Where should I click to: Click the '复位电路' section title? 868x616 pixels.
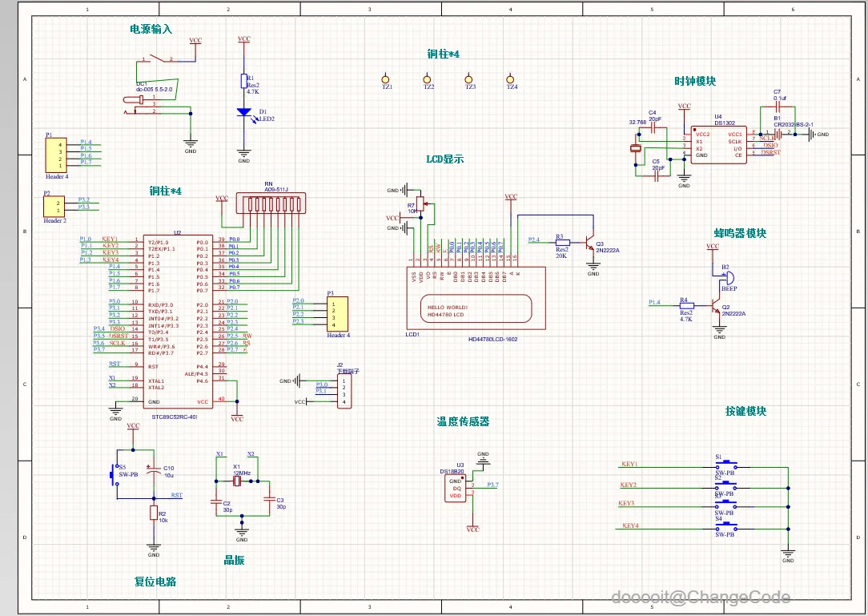point(155,582)
